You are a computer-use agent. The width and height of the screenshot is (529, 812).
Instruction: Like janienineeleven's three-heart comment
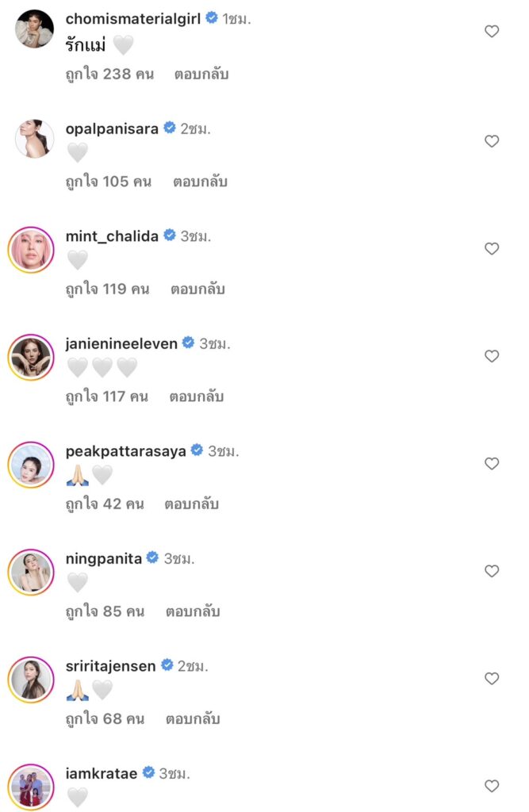point(492,356)
